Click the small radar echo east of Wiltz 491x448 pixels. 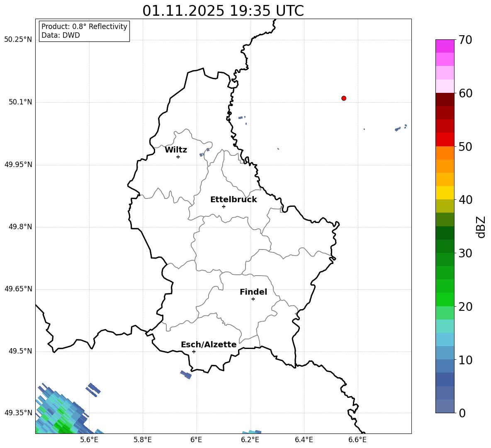tap(204, 152)
